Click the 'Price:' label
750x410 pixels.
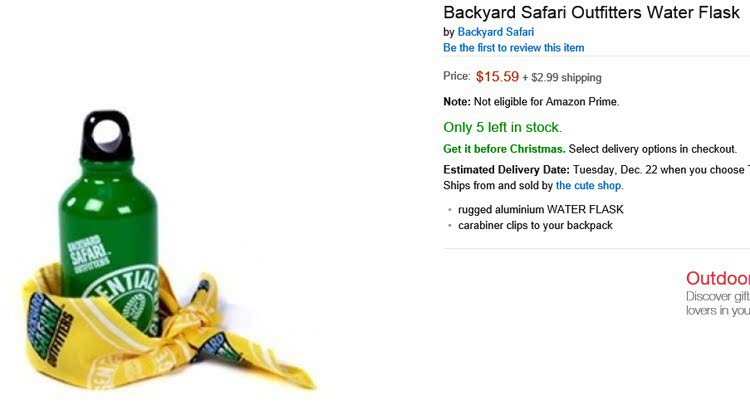pos(456,77)
